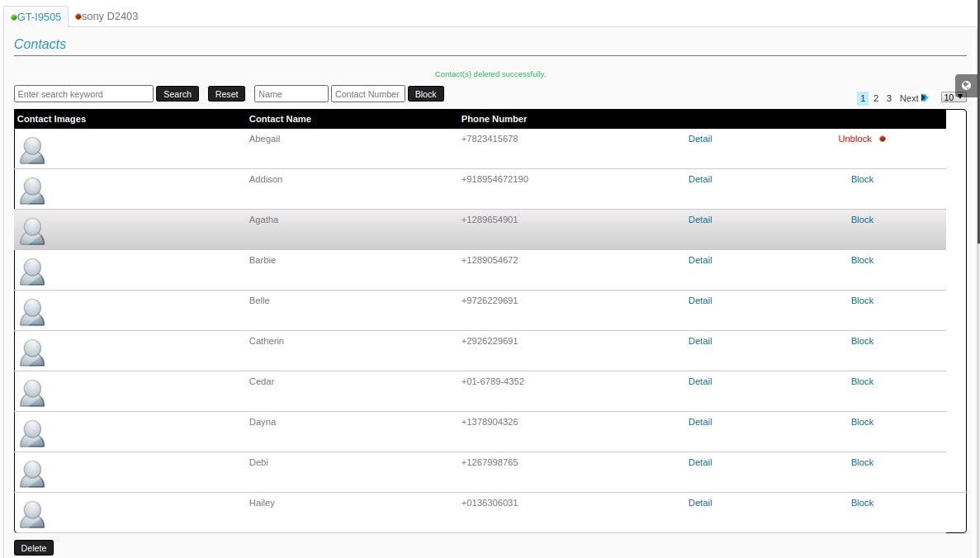Click the contact name Hailey
980x558 pixels.
(x=262, y=503)
